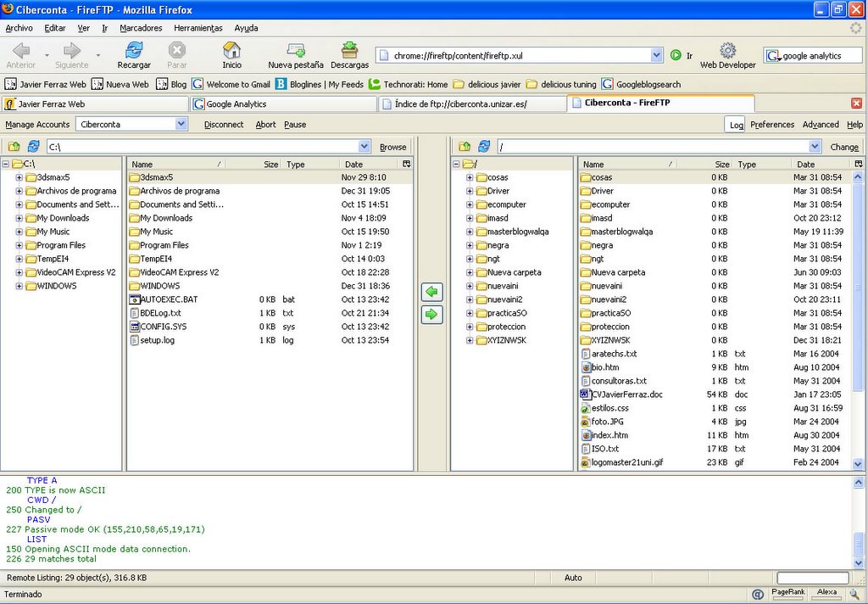
Task: Switch to Índice de ftp://ciberconta.unizar.es/ tab
Action: click(472, 103)
